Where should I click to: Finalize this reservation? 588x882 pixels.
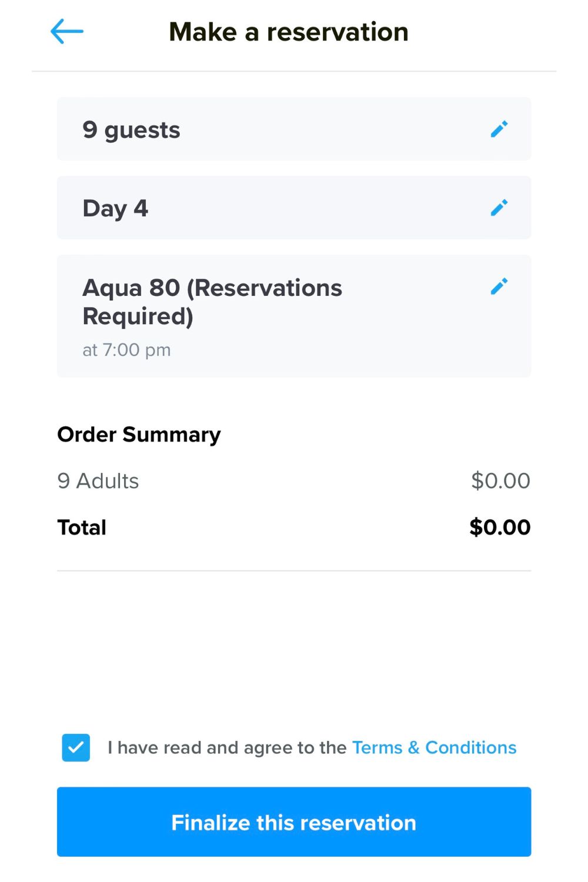click(x=294, y=821)
